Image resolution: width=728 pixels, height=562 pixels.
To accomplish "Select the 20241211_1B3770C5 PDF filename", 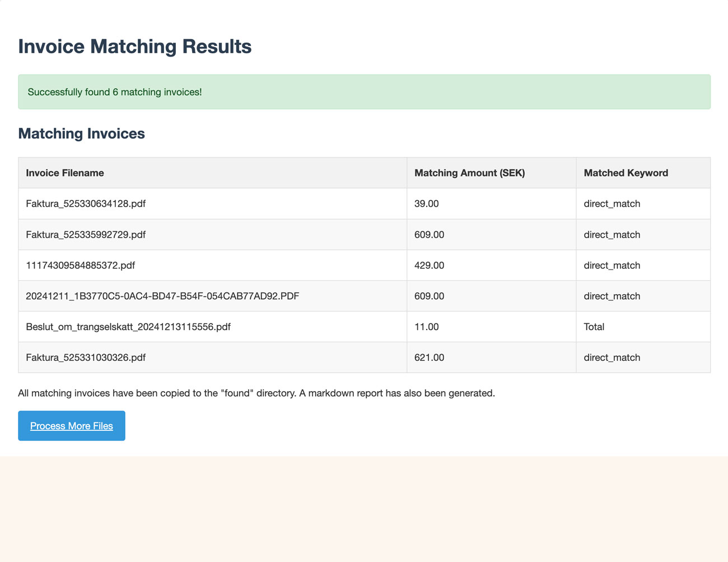I will pos(162,296).
